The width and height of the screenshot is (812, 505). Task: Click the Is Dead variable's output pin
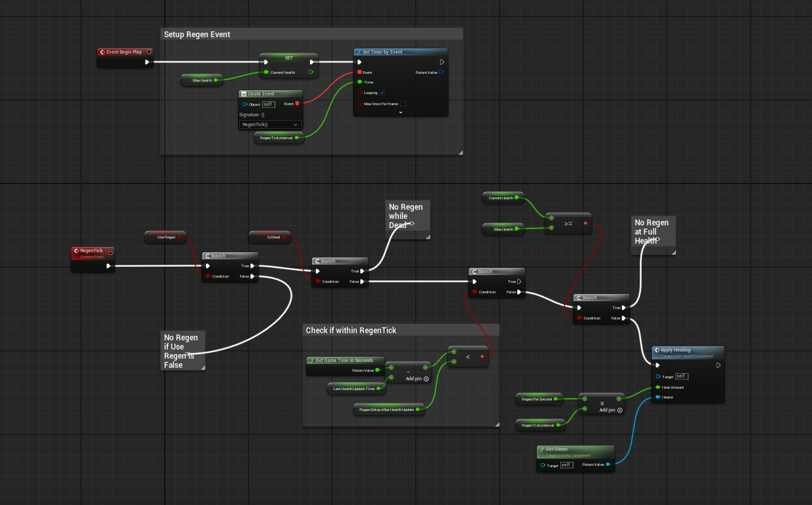point(284,237)
